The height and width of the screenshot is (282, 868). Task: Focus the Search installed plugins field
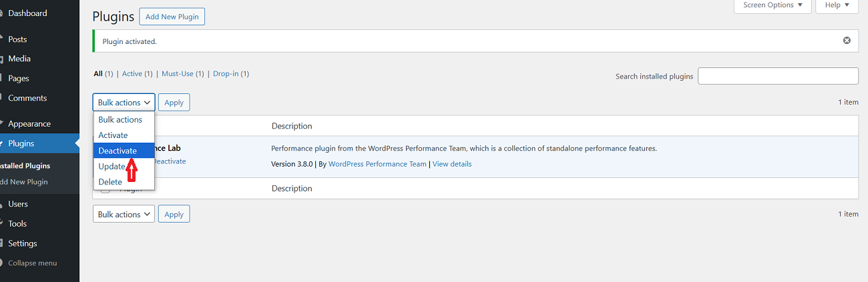(778, 76)
